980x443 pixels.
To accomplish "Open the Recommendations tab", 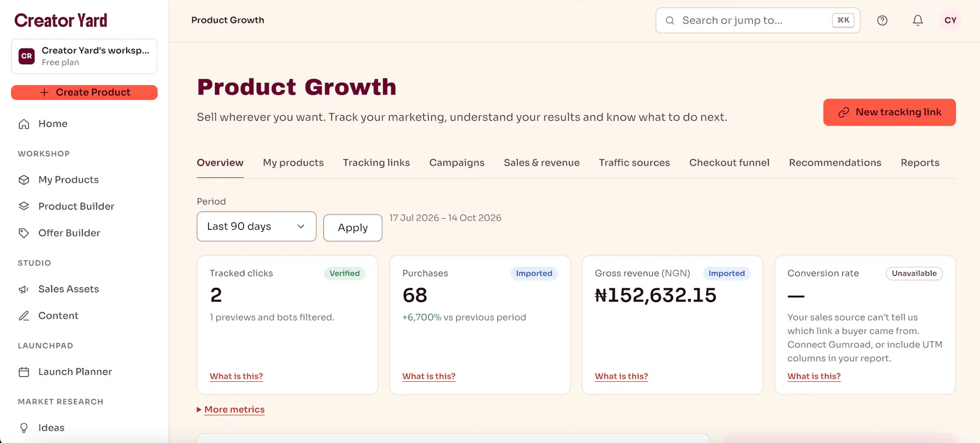I will 835,162.
